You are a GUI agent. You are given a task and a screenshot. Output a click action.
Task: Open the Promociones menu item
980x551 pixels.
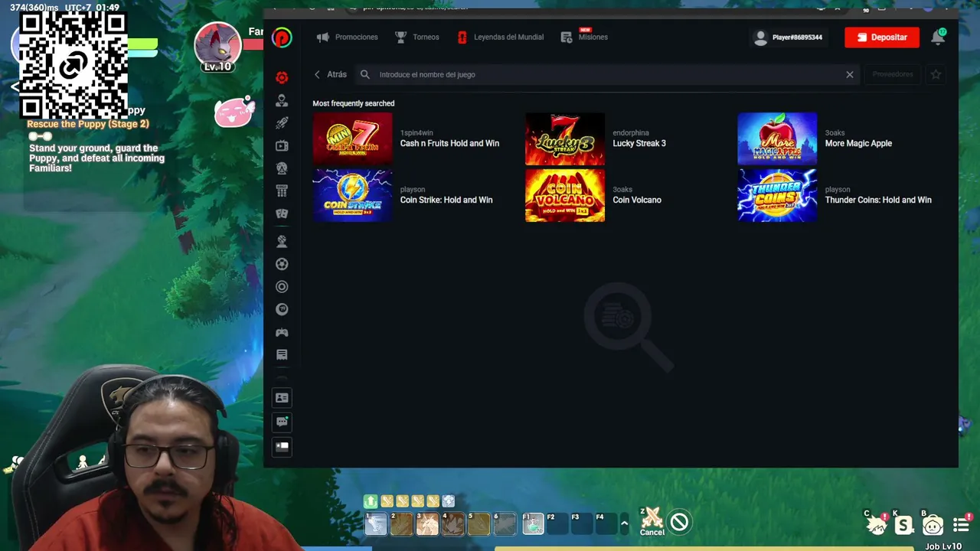pyautogui.click(x=348, y=37)
